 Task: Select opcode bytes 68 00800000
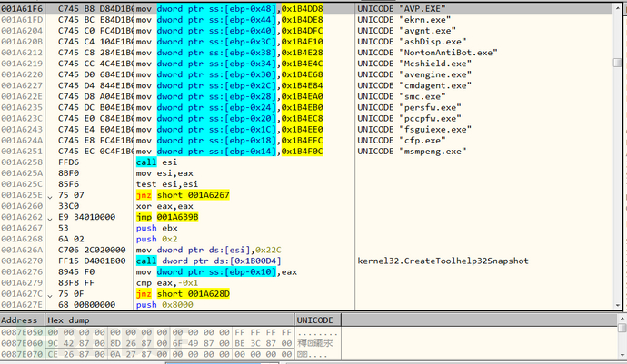86,305
